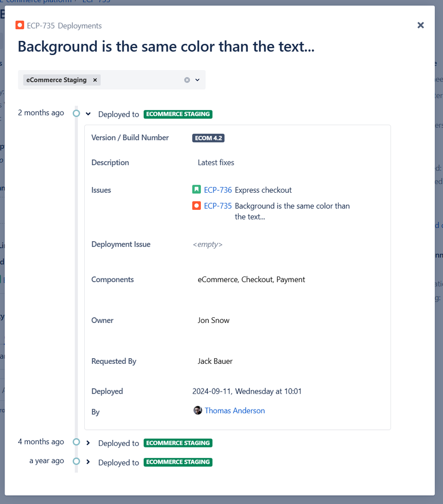This screenshot has width=443, height=504.
Task: Click the ECOMMERCE STAGING badge at 4 months ago
Action: pos(178,443)
